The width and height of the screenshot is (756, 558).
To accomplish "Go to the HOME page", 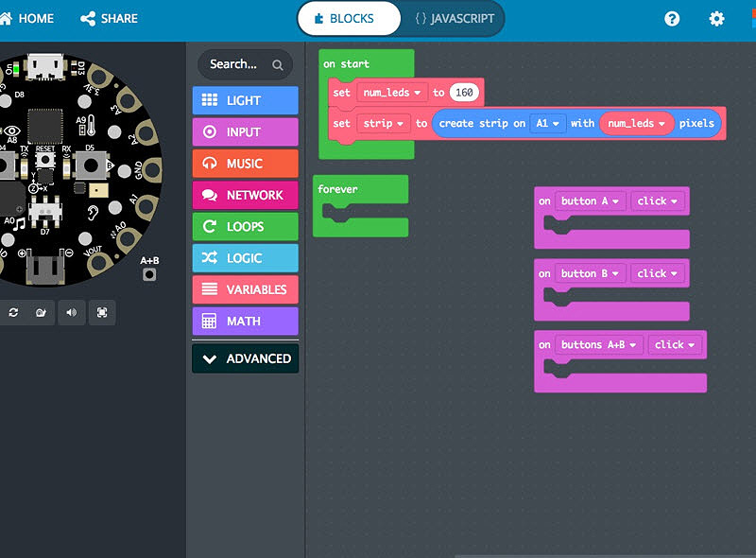I will (x=28, y=18).
